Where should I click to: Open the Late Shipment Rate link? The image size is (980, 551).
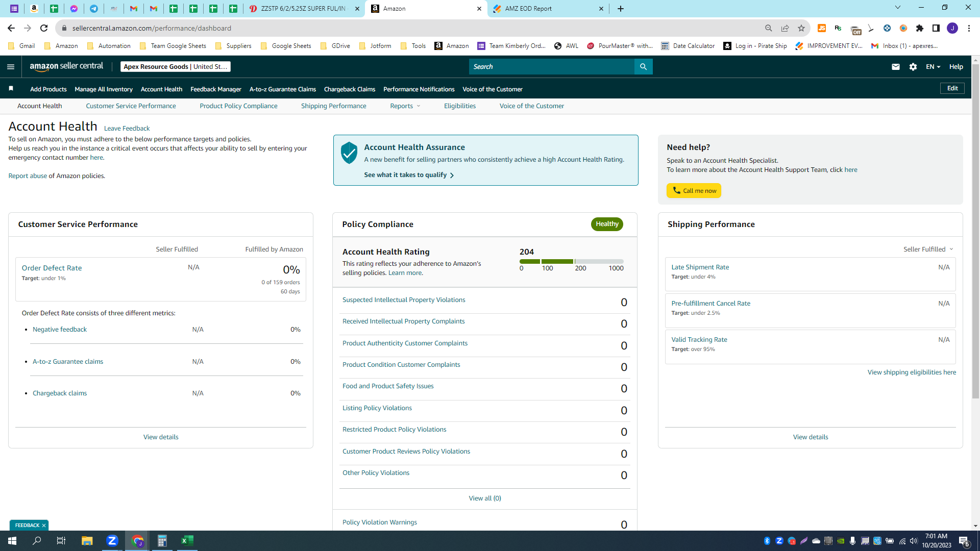[700, 267]
